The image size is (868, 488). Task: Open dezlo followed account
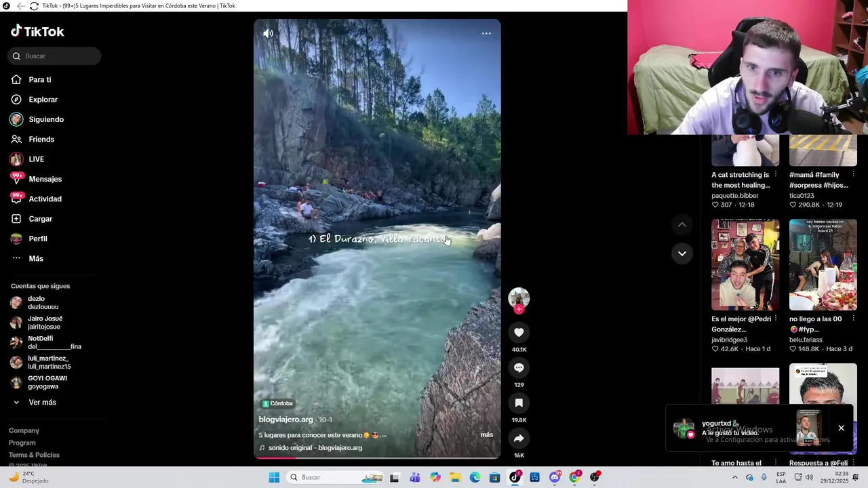[45, 303]
